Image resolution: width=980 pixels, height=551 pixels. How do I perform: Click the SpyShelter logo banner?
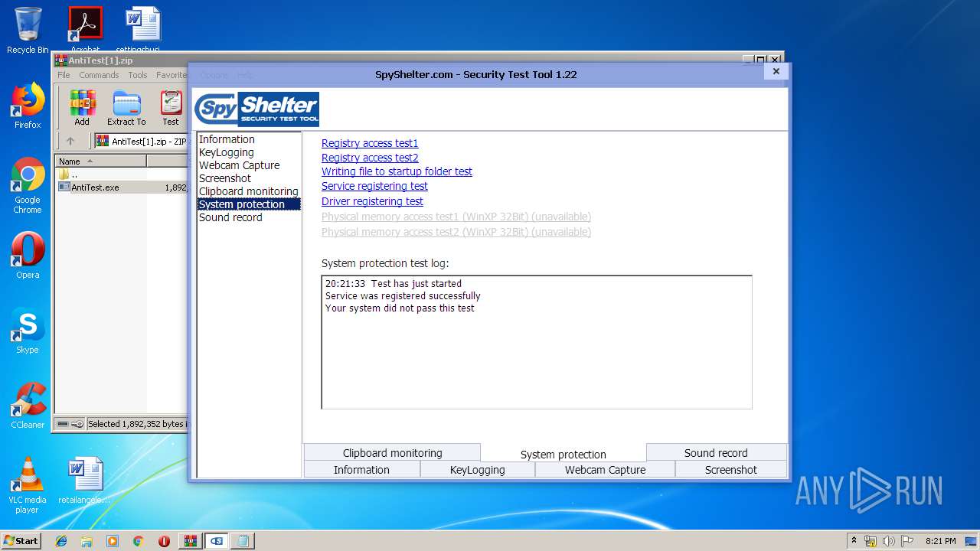(256, 109)
